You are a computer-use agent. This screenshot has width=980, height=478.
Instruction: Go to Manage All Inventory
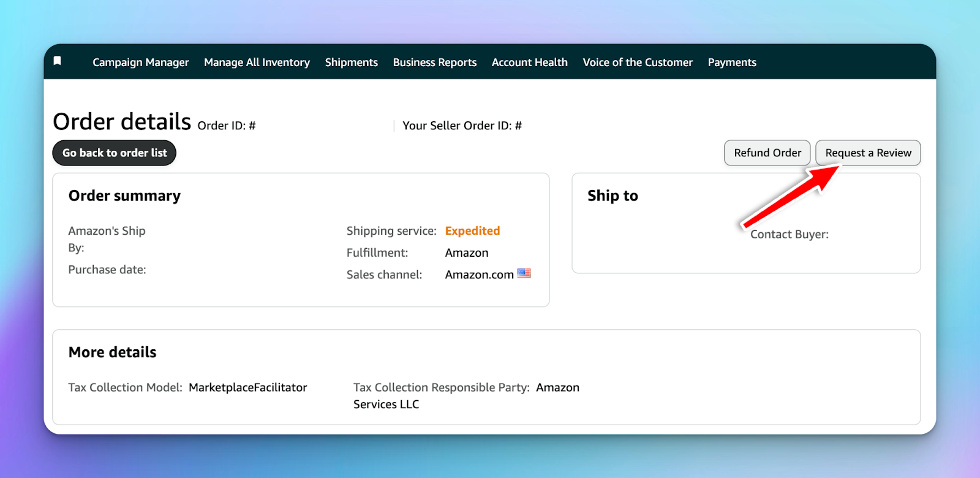[257, 63]
